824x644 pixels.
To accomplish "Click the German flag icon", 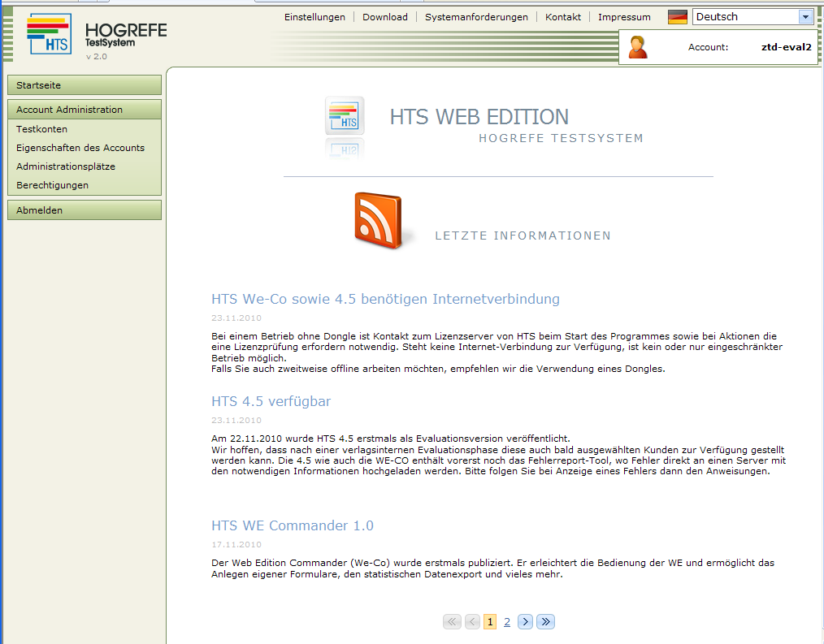I will [x=677, y=17].
